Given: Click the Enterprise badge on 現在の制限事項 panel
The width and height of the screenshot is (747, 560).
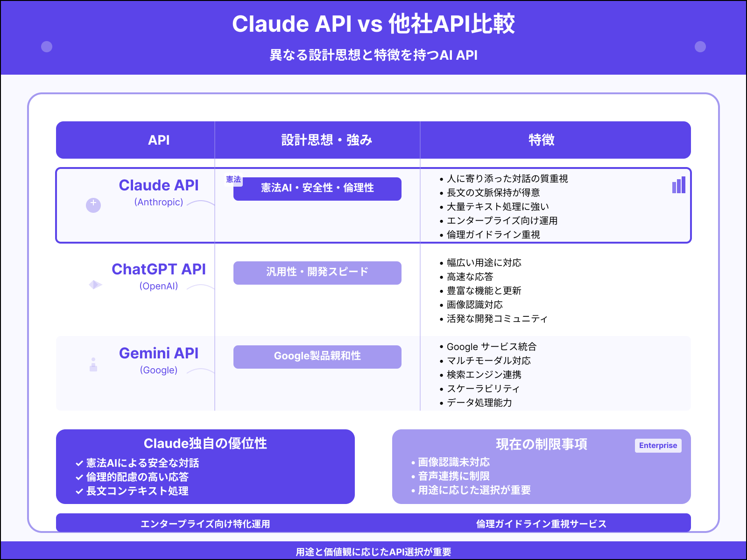Looking at the screenshot, I should pos(658,446).
